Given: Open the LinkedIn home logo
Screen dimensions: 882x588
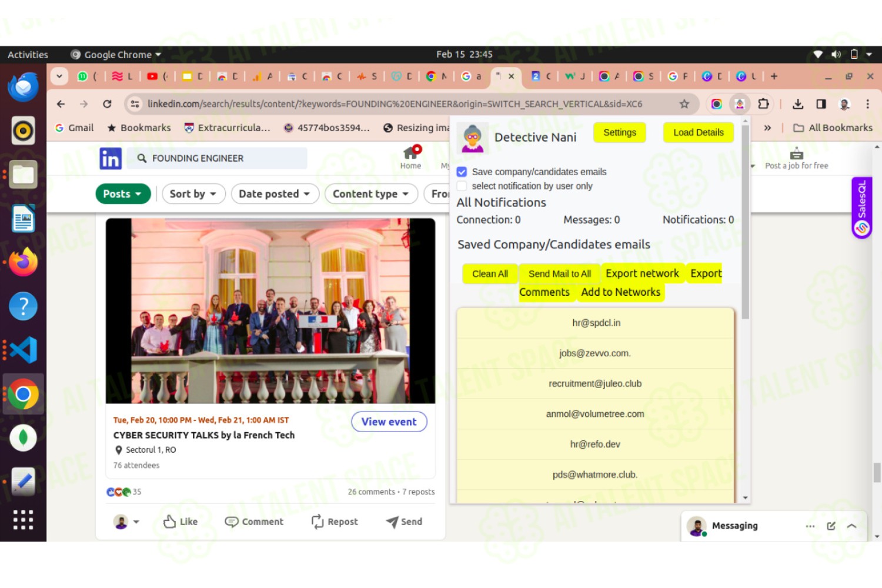Looking at the screenshot, I should [x=111, y=159].
